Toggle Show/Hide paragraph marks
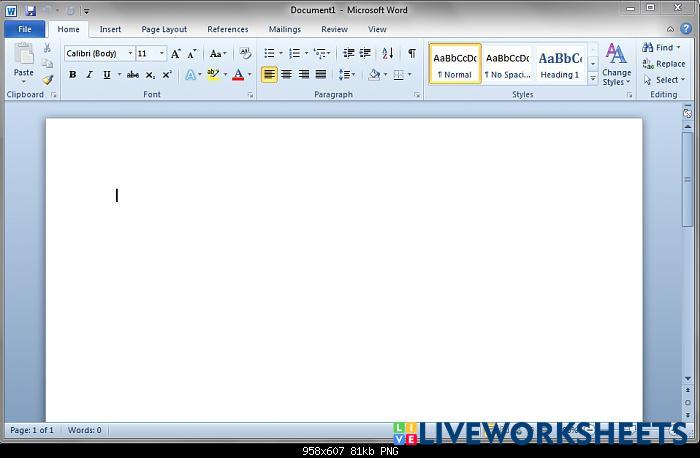 (x=411, y=54)
